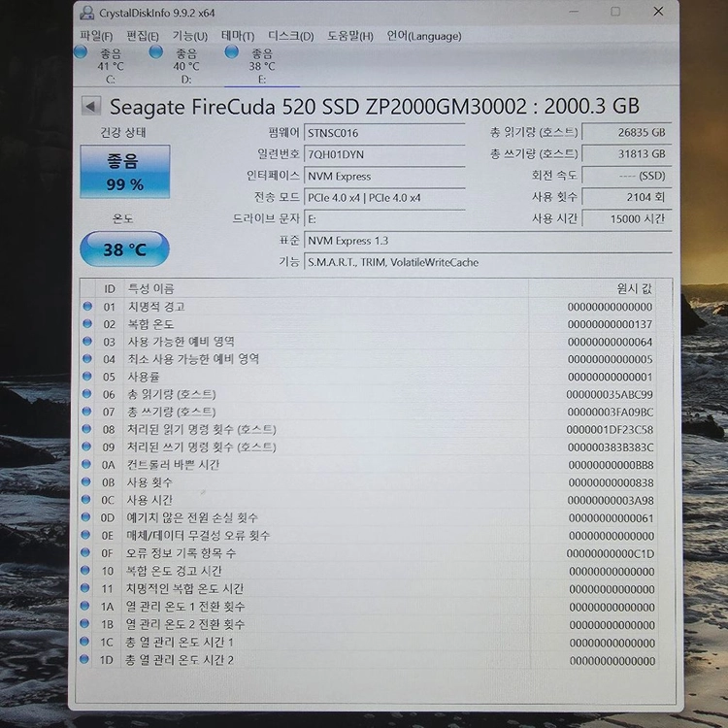Click status dot of row 01 치명적 경고
The image size is (728, 728).
[x=87, y=307]
